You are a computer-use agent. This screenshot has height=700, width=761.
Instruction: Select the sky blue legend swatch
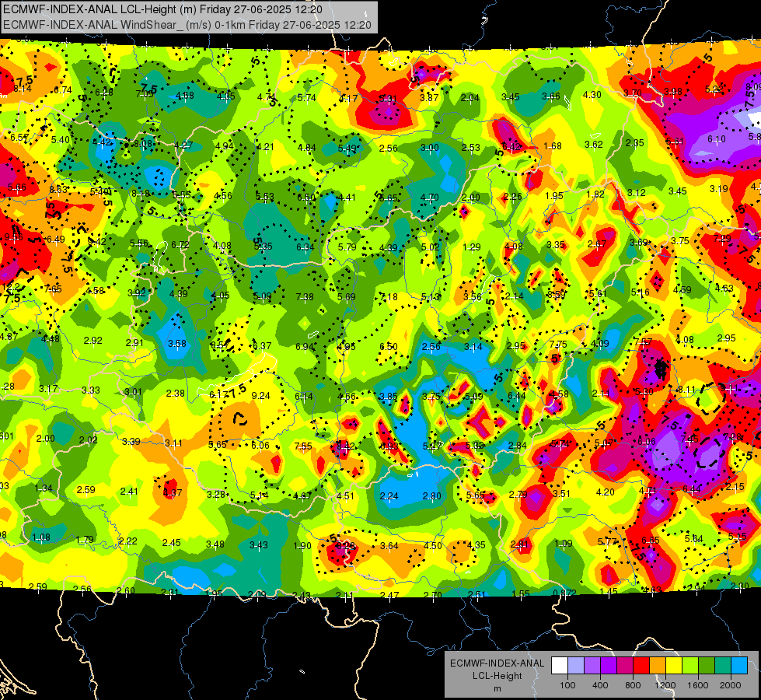pos(739,666)
